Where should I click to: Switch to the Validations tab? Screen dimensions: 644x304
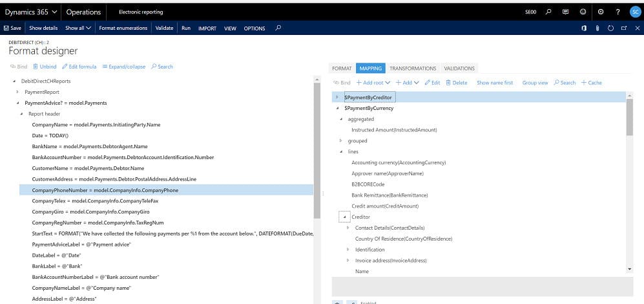pyautogui.click(x=459, y=69)
